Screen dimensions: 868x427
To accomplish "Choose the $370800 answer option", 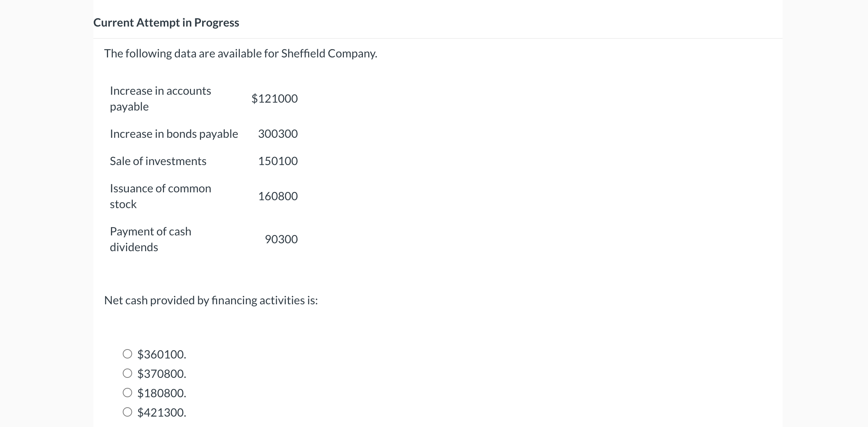I will click(127, 374).
